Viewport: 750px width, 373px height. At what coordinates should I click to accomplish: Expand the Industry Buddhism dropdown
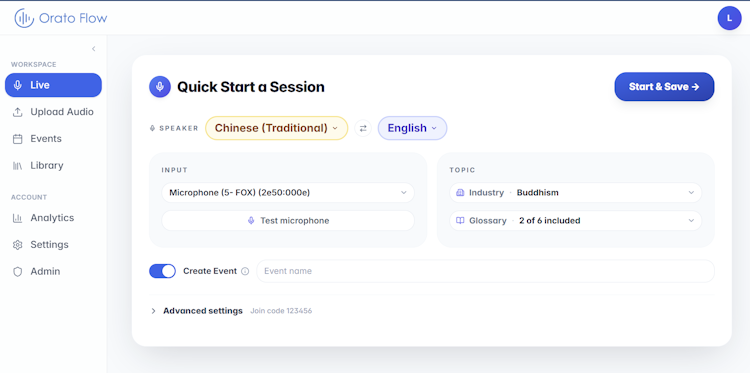click(x=575, y=193)
